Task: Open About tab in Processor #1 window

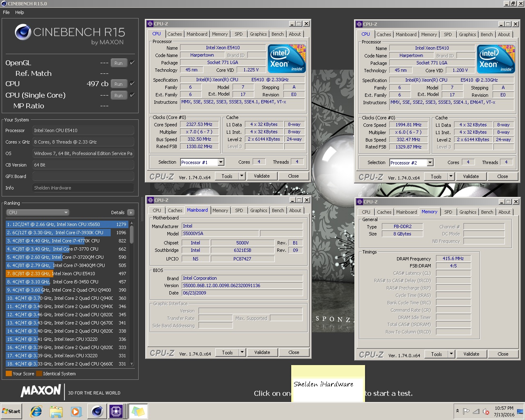Action: pos(295,34)
